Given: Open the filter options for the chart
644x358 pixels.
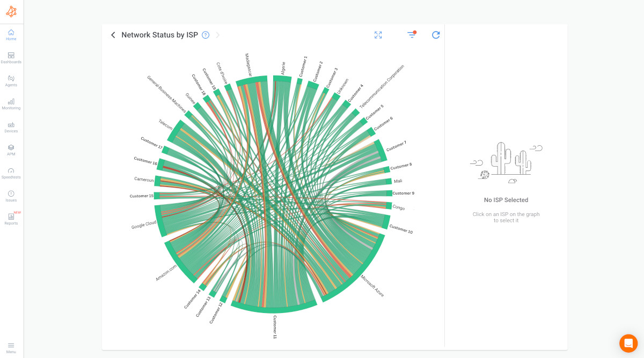Looking at the screenshot, I should coord(411,34).
